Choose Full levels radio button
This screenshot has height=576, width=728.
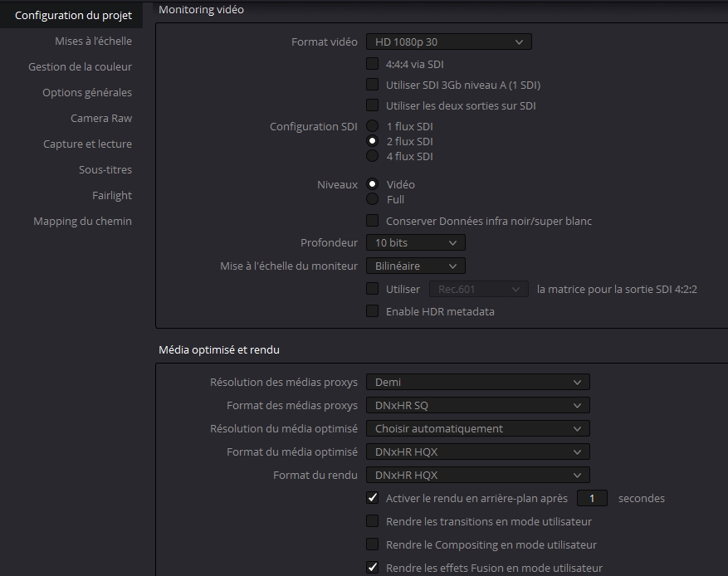click(x=373, y=199)
